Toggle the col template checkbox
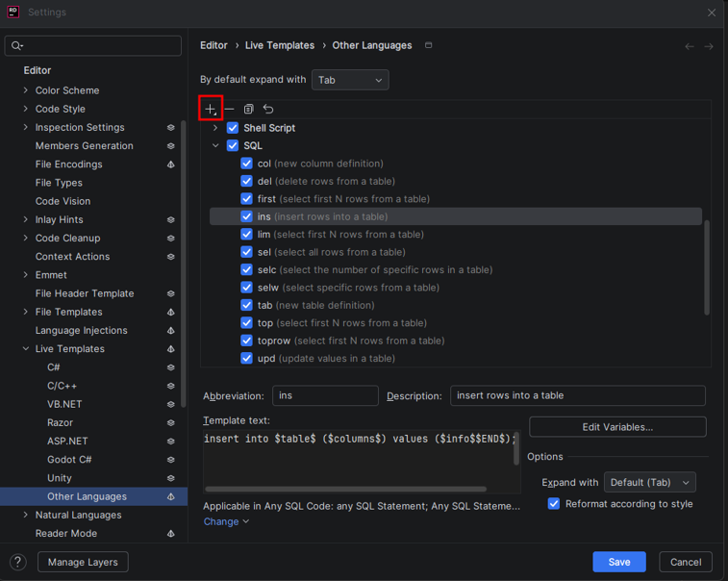The width and height of the screenshot is (728, 581). tap(246, 164)
